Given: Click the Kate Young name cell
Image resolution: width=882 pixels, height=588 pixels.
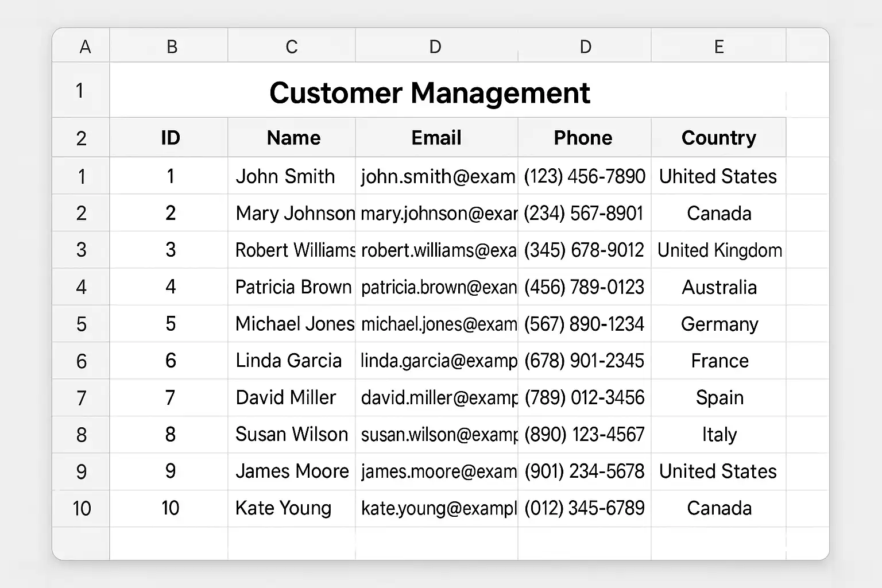Looking at the screenshot, I should (x=284, y=508).
